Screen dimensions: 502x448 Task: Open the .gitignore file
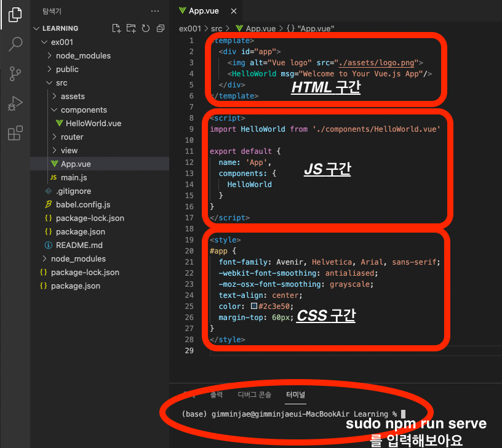pos(74,191)
